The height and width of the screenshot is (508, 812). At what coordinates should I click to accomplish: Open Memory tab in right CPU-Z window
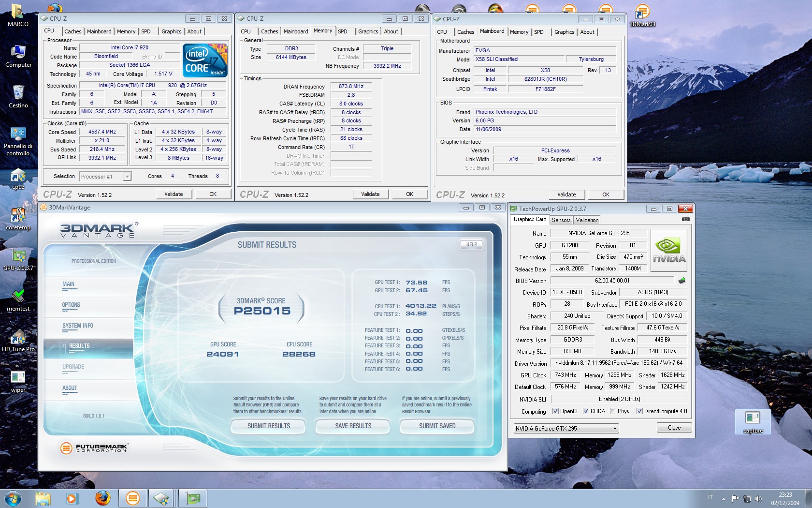[x=519, y=32]
